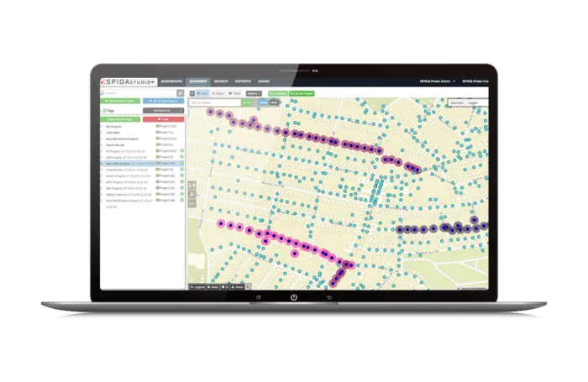
Task: Click the grid icon left of Map tab
Action: (192, 92)
